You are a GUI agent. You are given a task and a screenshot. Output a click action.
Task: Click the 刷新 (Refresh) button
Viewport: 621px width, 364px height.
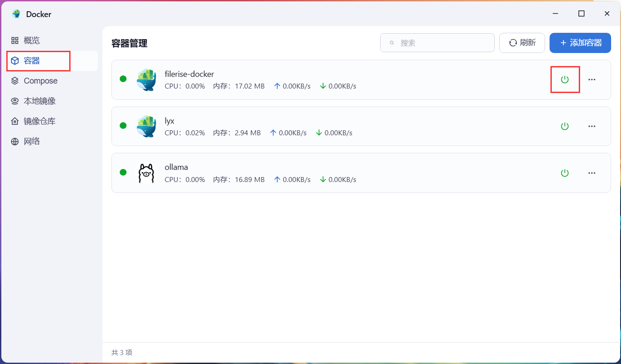coord(522,42)
